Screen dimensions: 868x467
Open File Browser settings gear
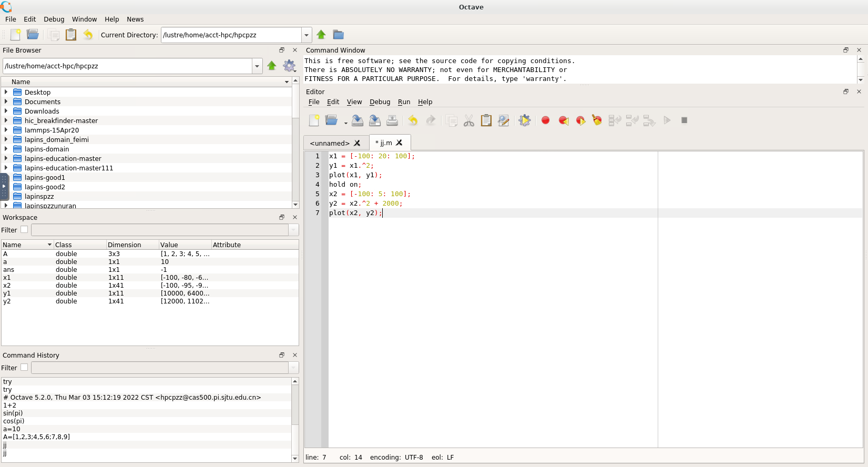point(289,66)
